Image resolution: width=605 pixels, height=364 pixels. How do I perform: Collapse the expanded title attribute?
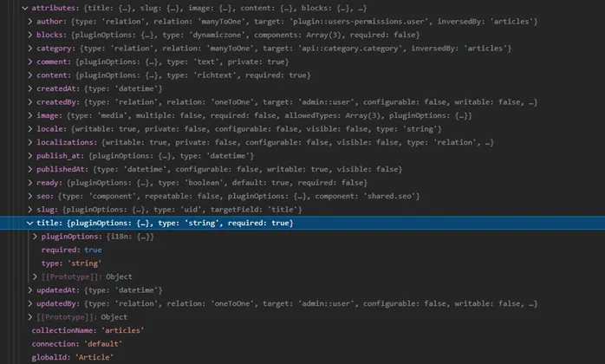click(x=29, y=223)
